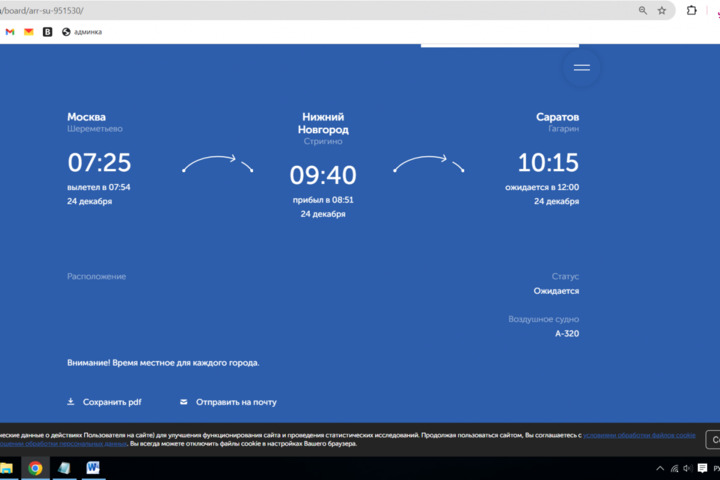Click the zoom magnifier icon in address bar
The height and width of the screenshot is (480, 720).
(642, 10)
